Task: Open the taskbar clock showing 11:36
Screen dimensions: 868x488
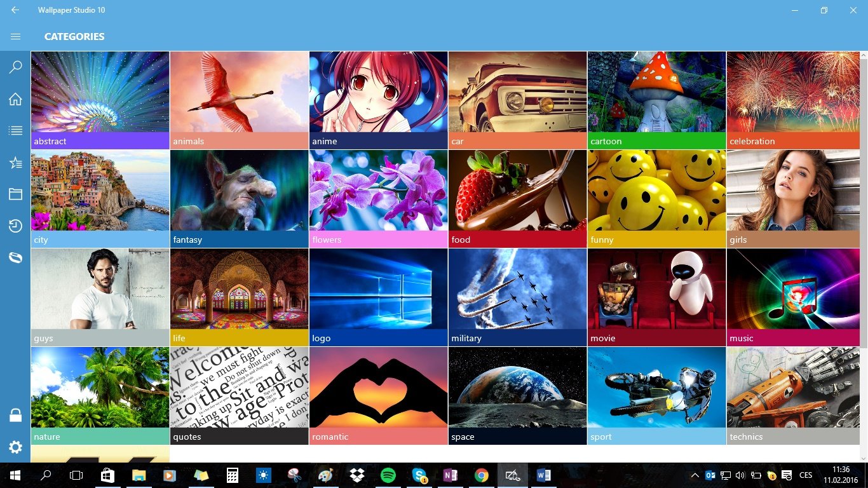Action: click(840, 475)
